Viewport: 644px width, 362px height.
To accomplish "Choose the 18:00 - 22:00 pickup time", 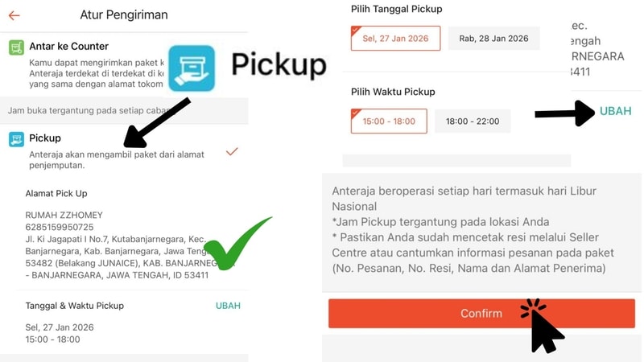I will point(473,121).
